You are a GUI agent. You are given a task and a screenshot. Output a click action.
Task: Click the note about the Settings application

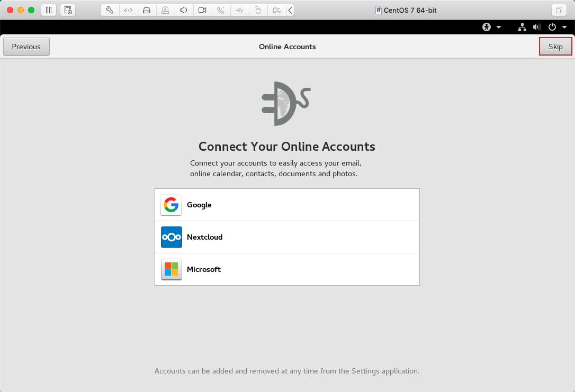pos(287,371)
